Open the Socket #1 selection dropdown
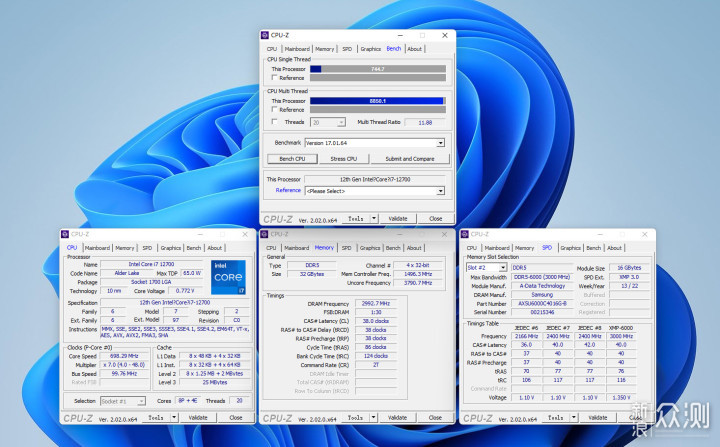This screenshot has height=447, width=720. [x=123, y=401]
